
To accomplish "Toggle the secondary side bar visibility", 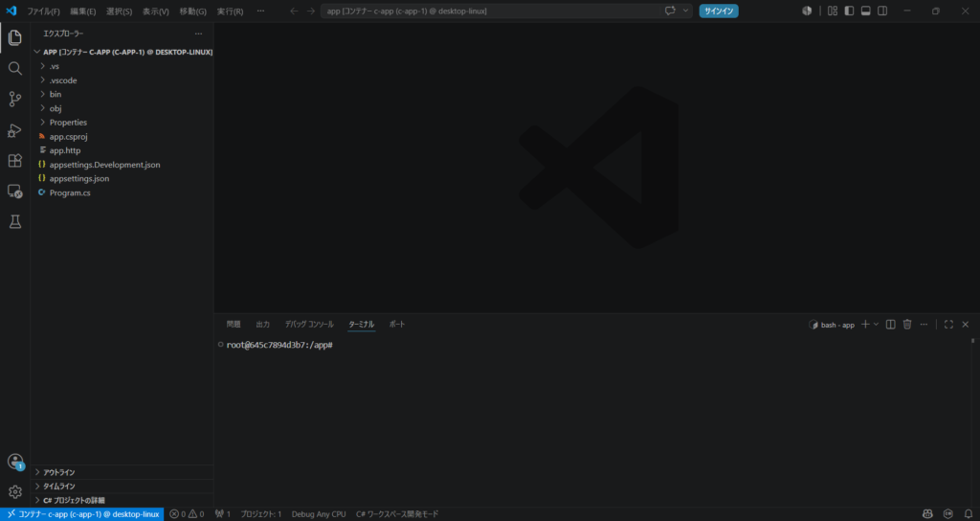I will pyautogui.click(x=882, y=11).
